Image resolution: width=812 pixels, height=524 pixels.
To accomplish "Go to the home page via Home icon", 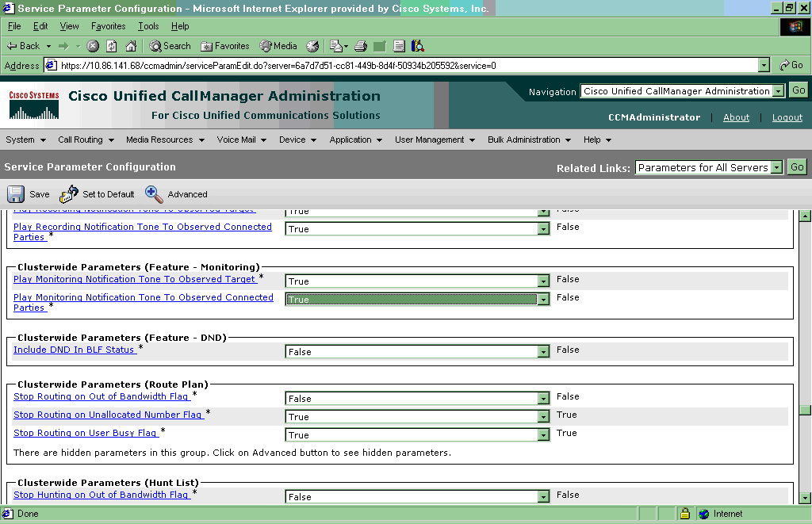I will 131,46.
